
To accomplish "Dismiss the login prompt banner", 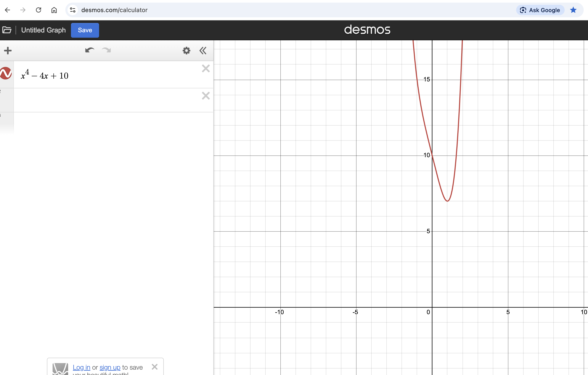I will click(154, 367).
